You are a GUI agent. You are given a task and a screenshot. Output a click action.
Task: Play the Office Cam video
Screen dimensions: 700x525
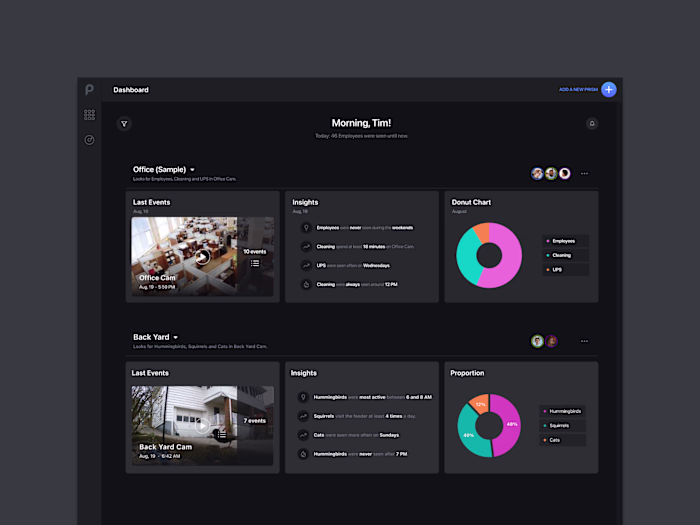click(x=202, y=257)
